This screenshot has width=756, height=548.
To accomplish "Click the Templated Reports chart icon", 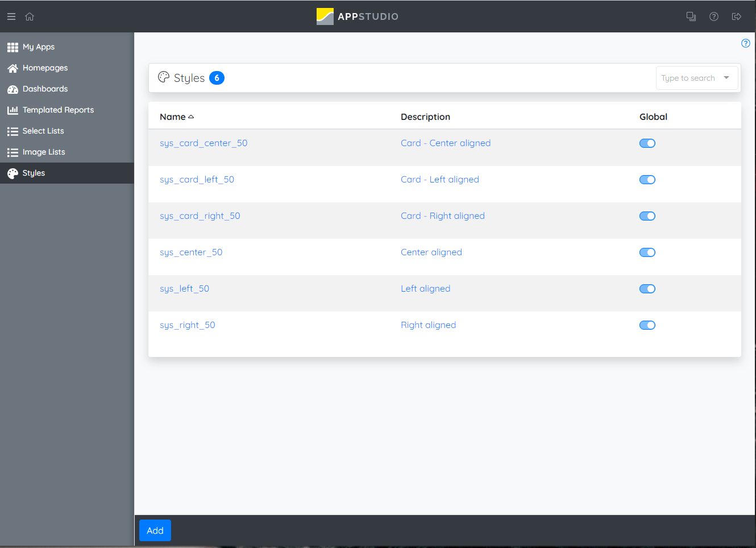I will (13, 110).
